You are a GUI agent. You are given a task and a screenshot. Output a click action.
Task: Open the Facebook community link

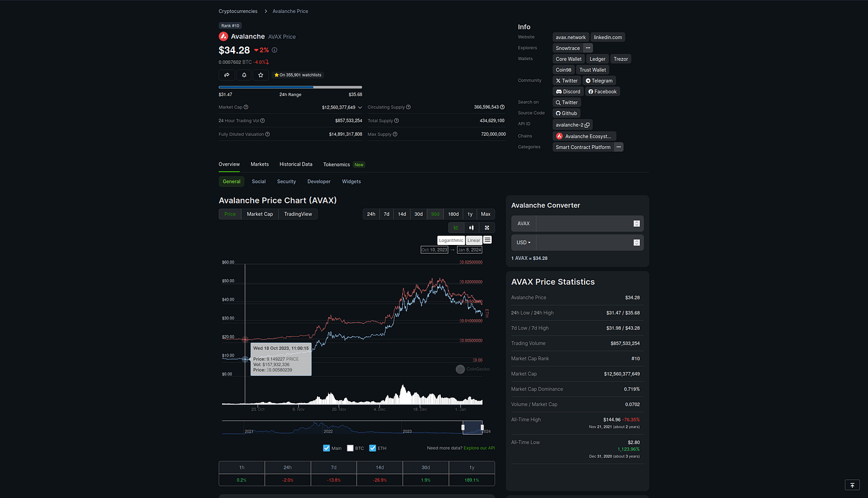tap(603, 92)
